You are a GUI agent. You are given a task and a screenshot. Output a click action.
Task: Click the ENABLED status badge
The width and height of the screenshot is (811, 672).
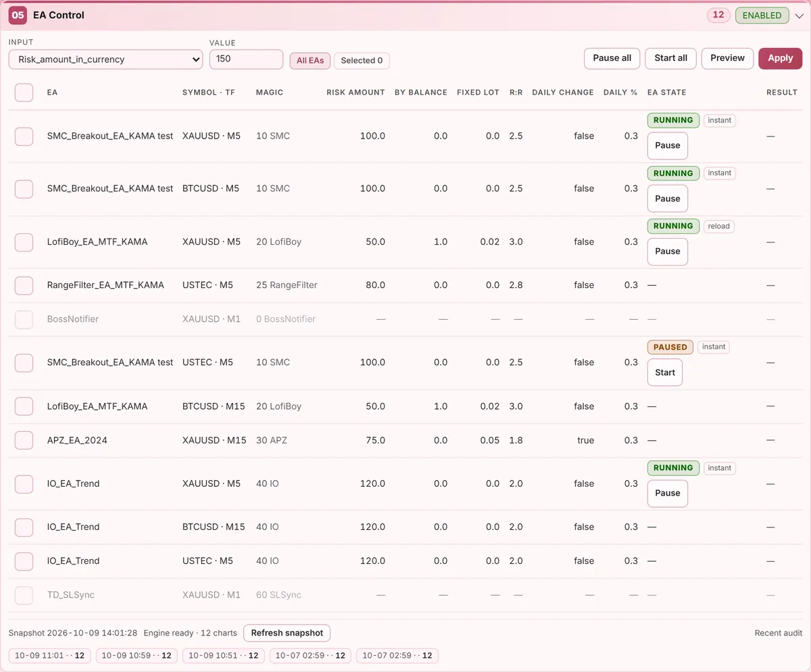762,16
